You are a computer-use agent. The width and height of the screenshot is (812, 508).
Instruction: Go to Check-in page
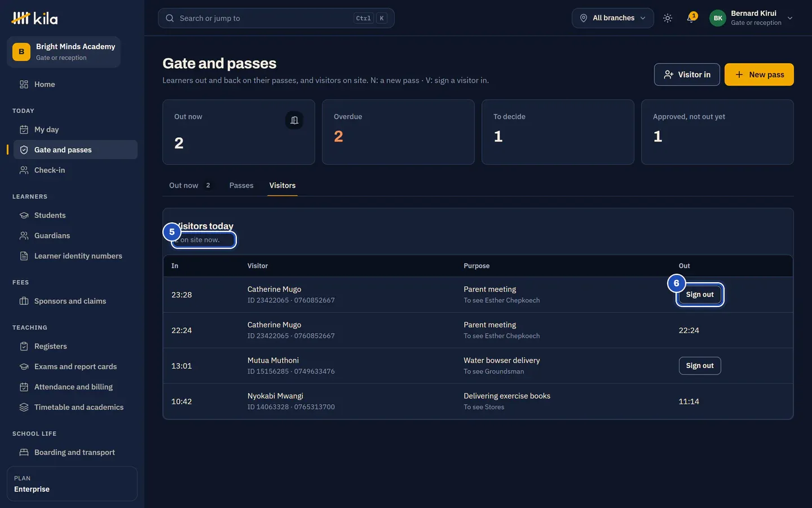[76, 170]
